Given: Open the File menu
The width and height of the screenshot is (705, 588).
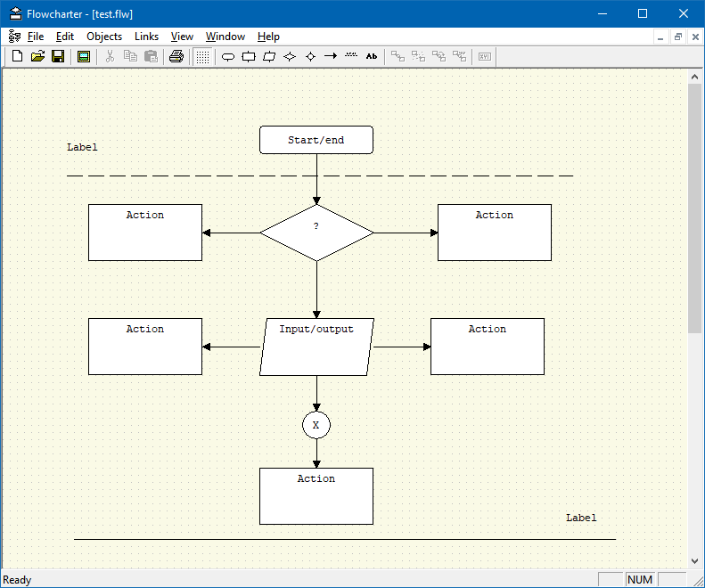Looking at the screenshot, I should click(36, 37).
